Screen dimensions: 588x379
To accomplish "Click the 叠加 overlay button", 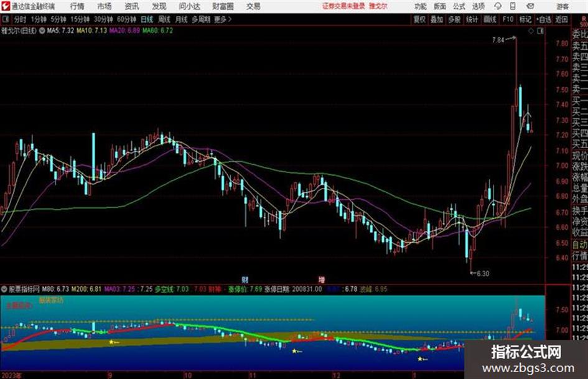I will tap(437, 19).
